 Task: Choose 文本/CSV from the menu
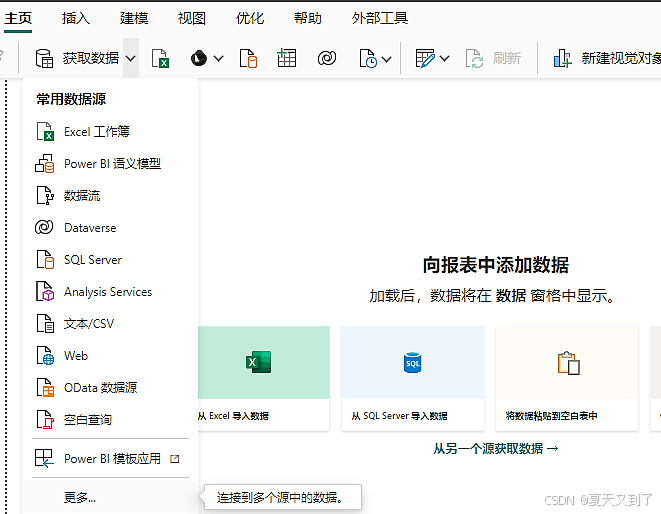click(x=110, y=324)
